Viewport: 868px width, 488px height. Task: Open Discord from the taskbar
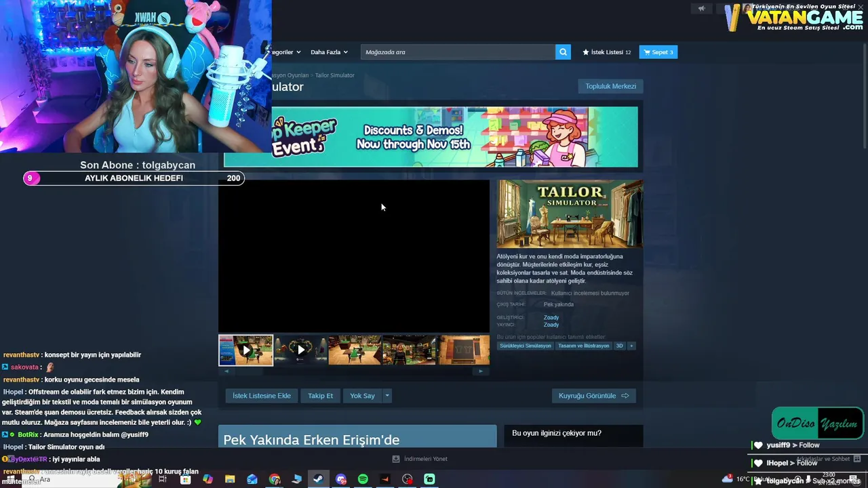[340, 479]
